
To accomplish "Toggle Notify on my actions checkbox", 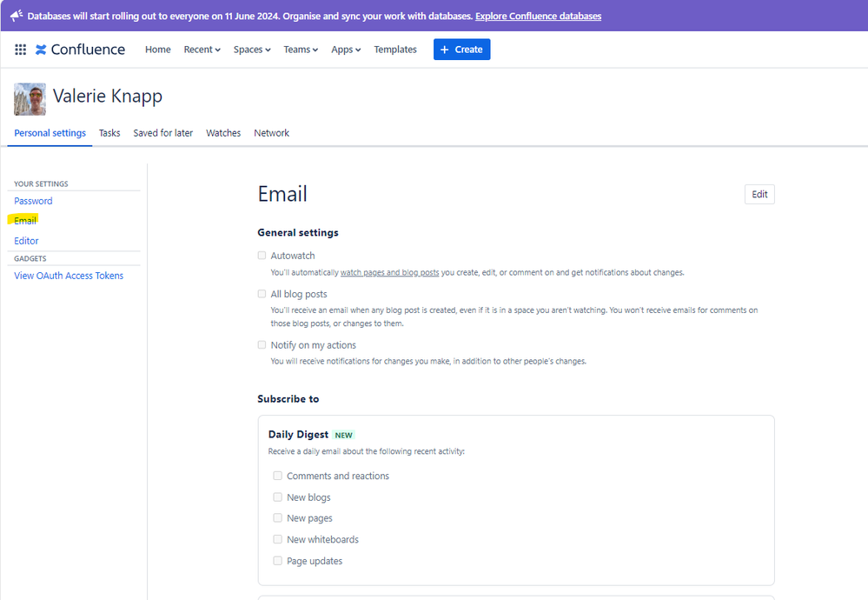I will click(x=262, y=344).
